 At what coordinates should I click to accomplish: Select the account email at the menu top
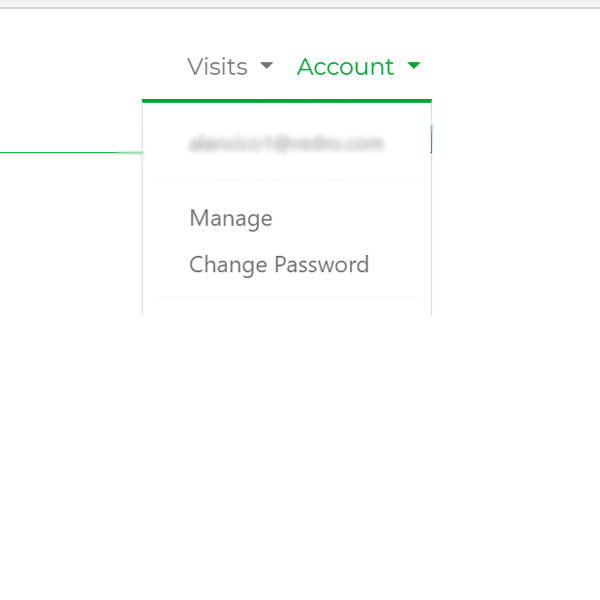click(286, 144)
